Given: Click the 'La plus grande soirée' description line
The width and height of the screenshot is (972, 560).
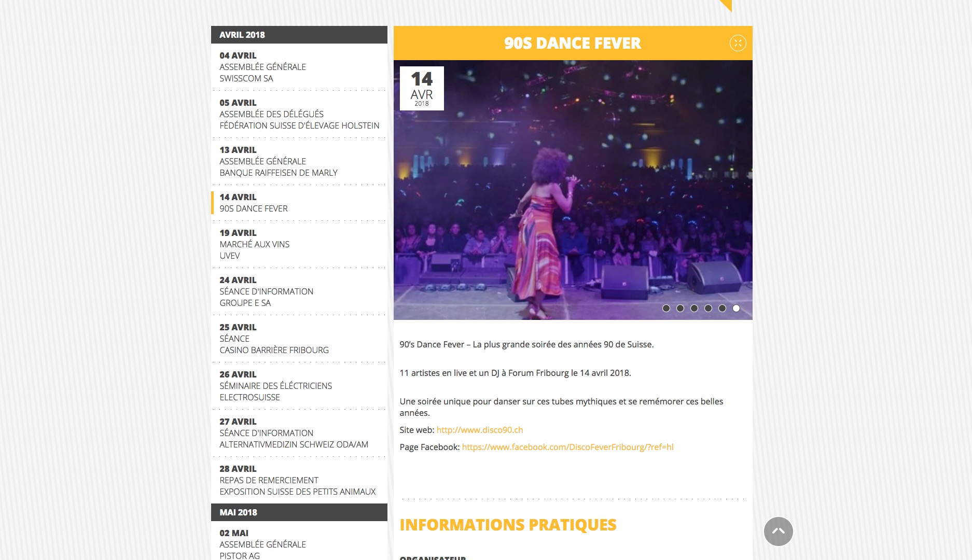Looking at the screenshot, I should coord(526,344).
